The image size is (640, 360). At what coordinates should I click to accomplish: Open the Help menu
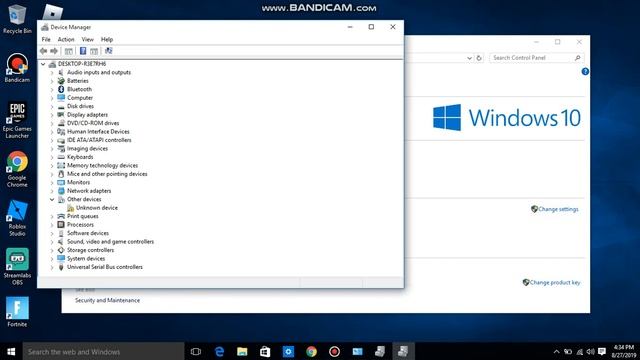coord(107,40)
